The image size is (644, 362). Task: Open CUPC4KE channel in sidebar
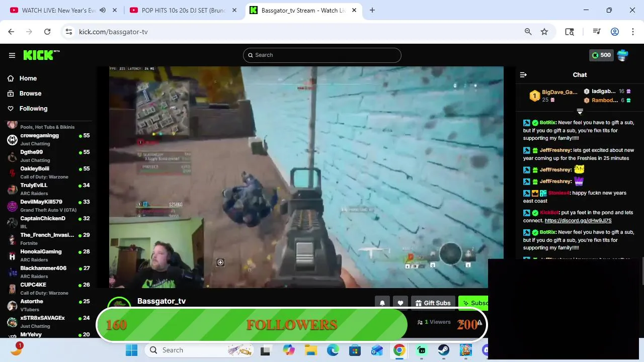tap(48, 289)
